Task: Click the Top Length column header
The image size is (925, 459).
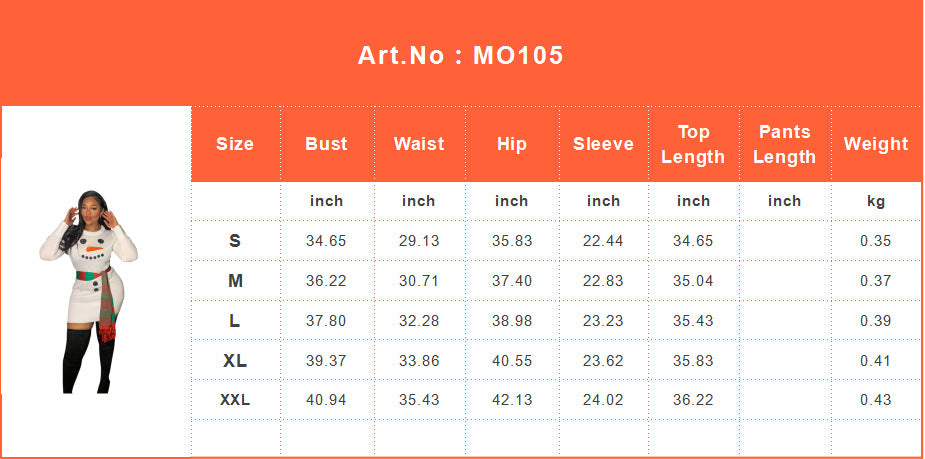Action: pyautogui.click(x=693, y=144)
